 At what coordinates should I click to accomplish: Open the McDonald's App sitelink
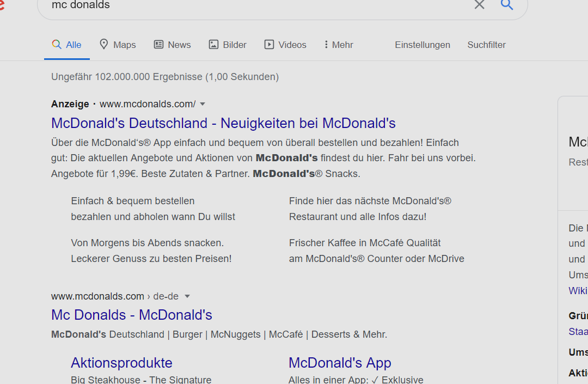[340, 363]
